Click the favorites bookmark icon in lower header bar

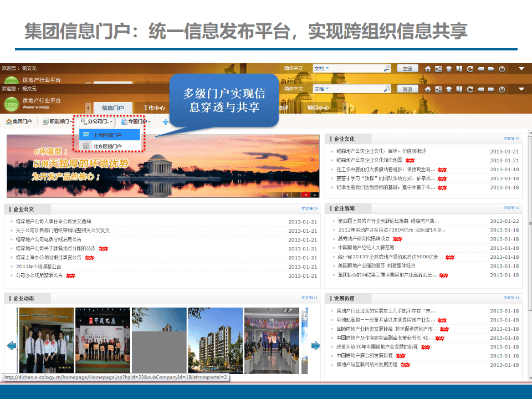459,89
